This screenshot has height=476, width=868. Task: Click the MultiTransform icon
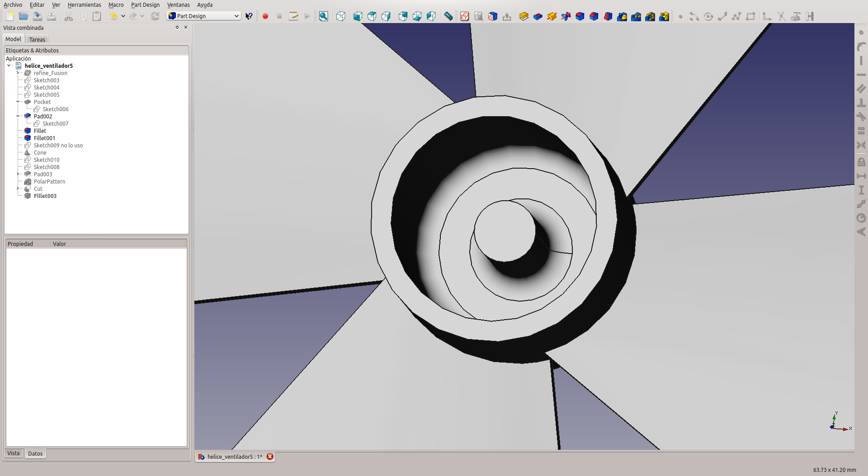(x=664, y=16)
